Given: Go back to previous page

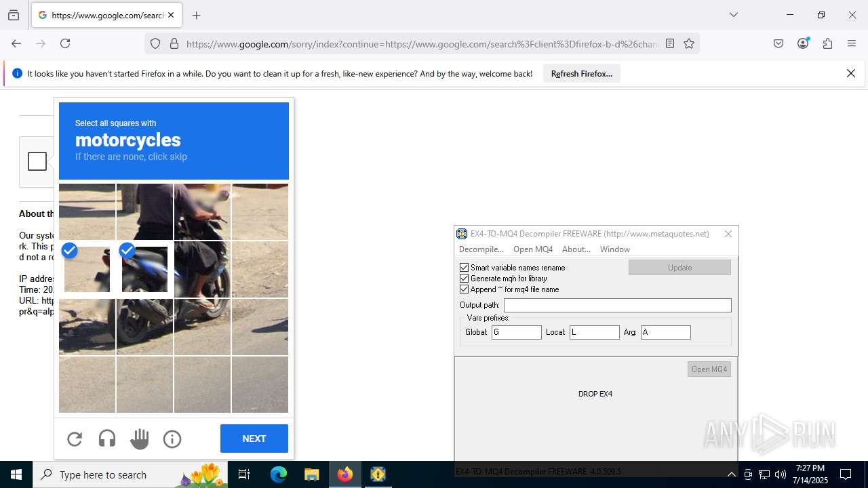Looking at the screenshot, I should [x=16, y=43].
